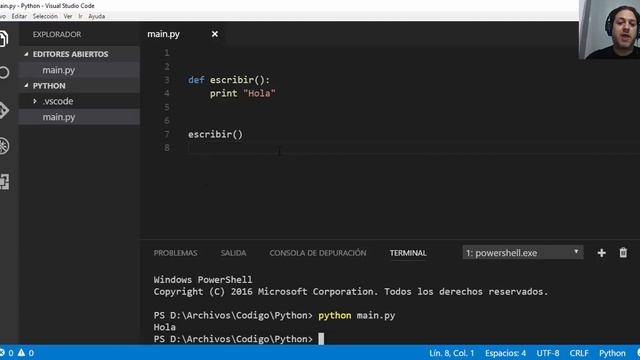Click Lín. 8, Col. 1 in status bar

[451, 353]
